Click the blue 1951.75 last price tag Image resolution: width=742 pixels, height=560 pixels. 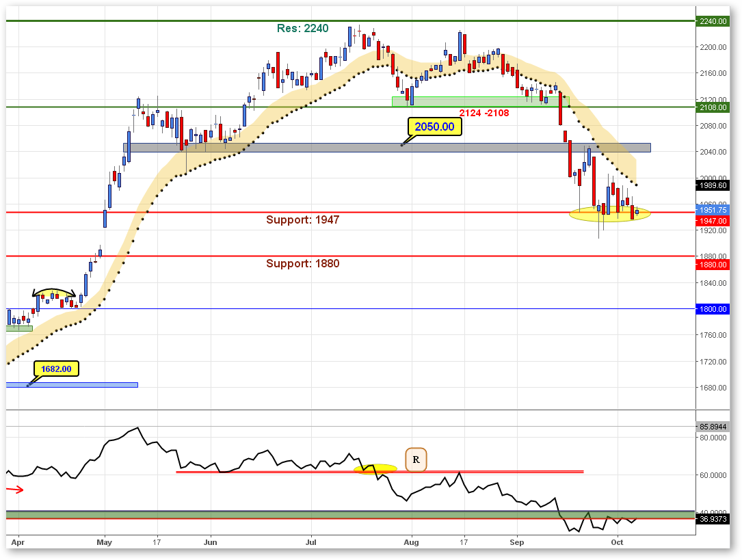click(713, 210)
